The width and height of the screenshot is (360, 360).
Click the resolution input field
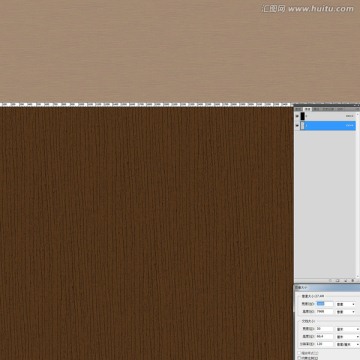[x=325, y=344]
